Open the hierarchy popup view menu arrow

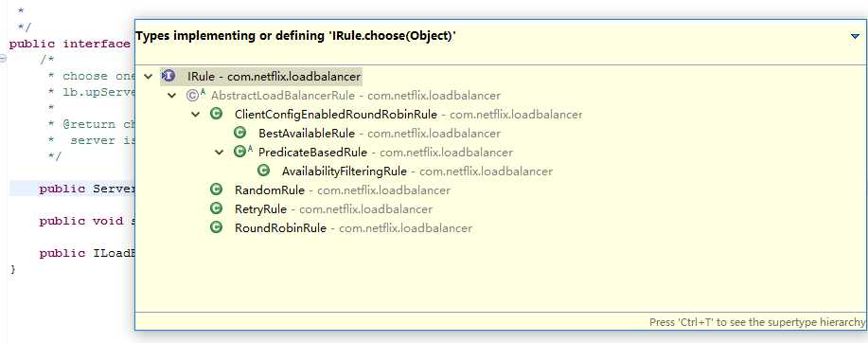855,37
